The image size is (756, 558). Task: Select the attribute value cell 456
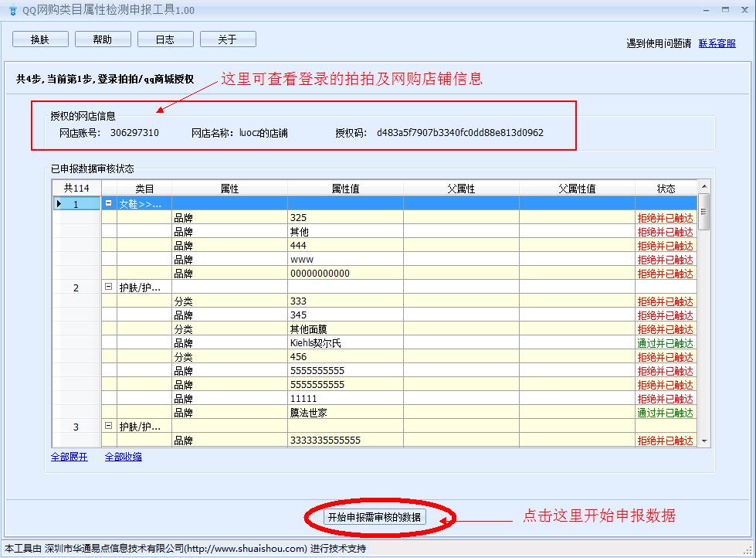pos(345,357)
